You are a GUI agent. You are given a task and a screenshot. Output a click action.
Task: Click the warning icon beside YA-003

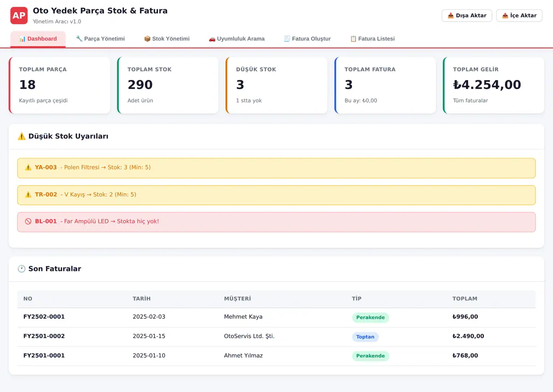click(x=28, y=168)
